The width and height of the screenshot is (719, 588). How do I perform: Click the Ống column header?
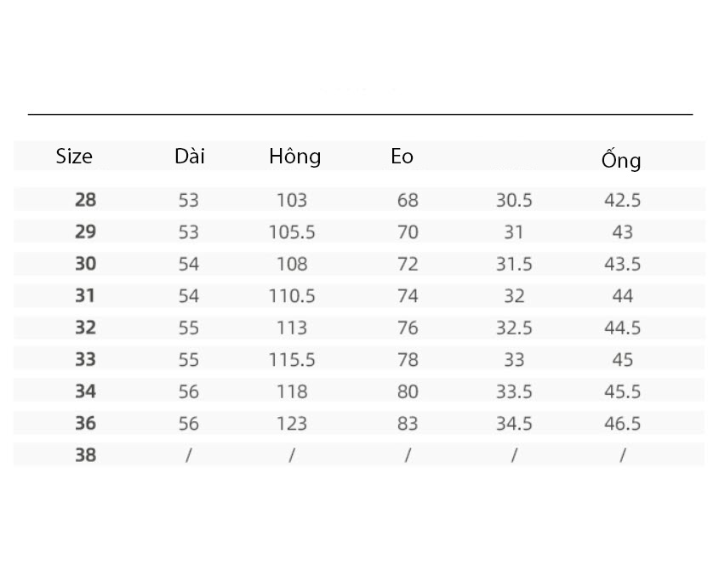(621, 159)
